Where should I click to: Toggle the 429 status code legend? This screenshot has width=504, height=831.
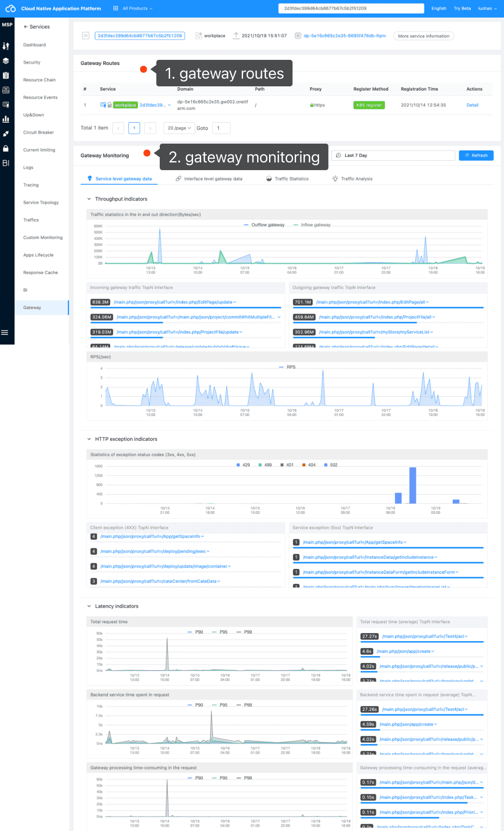tap(243, 465)
